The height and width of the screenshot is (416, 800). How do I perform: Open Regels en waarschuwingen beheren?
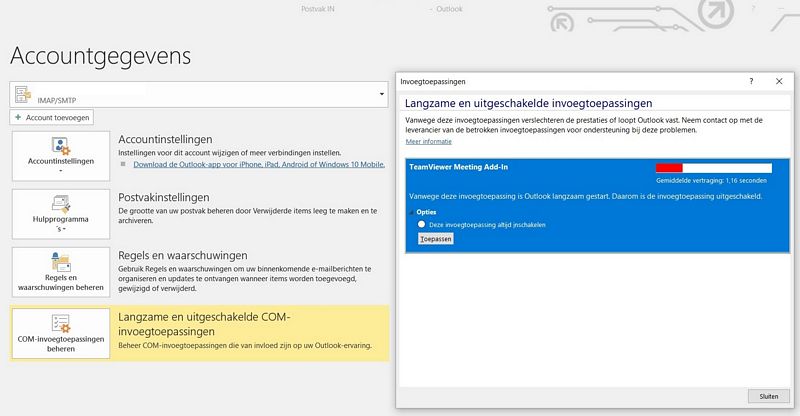[61, 273]
